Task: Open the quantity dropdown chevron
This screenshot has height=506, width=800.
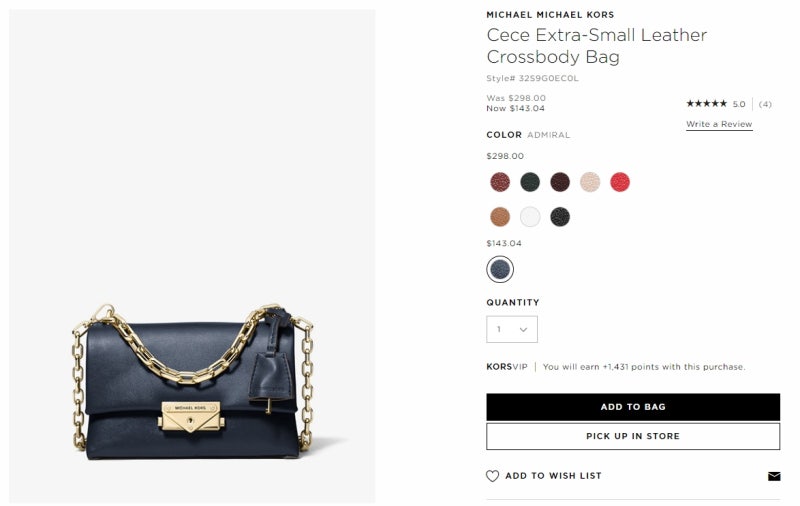Action: tap(523, 330)
